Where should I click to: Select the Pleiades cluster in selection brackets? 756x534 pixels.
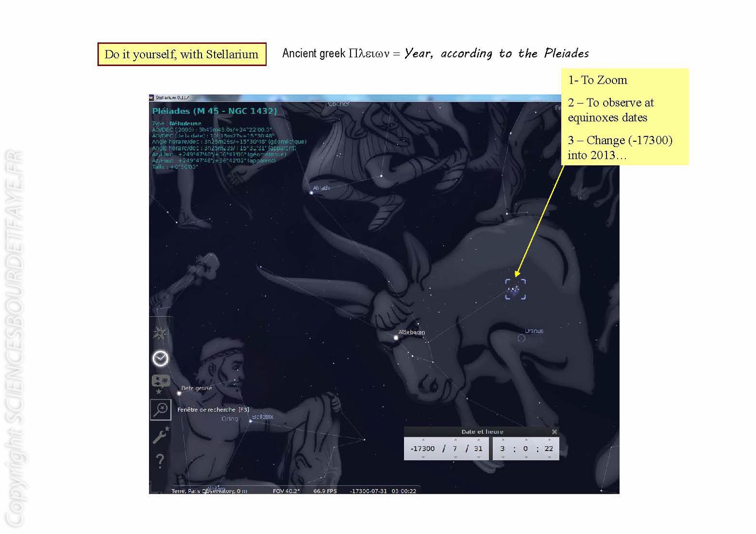coord(515,289)
